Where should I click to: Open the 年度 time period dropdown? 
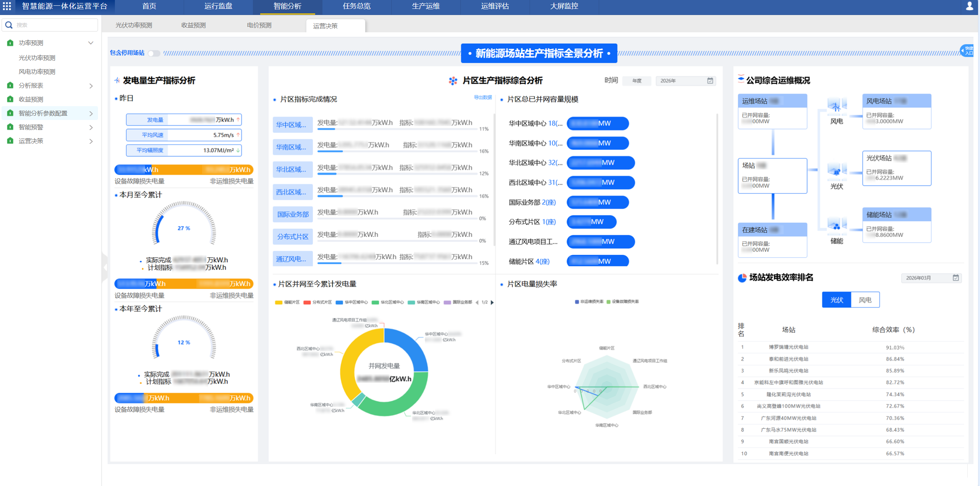pyautogui.click(x=637, y=81)
